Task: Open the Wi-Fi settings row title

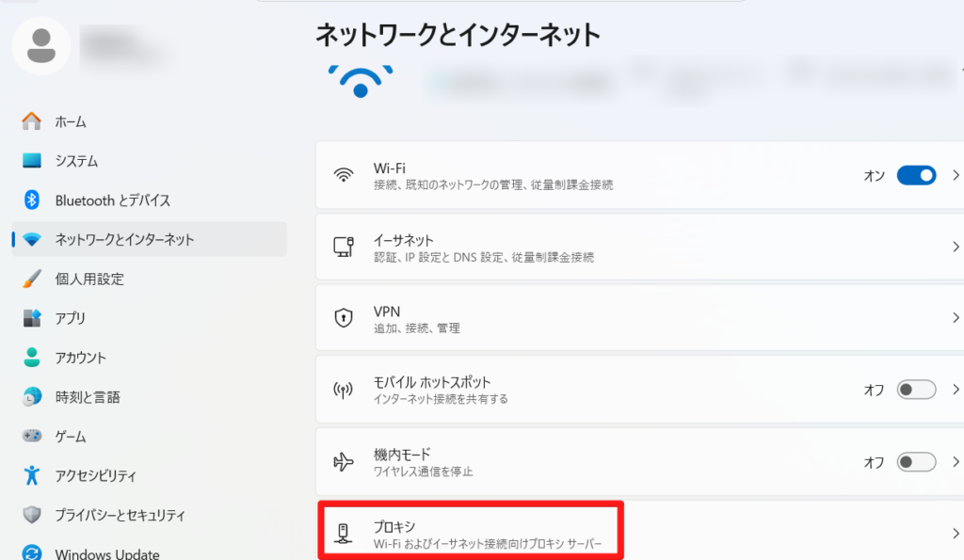Action: (389, 168)
